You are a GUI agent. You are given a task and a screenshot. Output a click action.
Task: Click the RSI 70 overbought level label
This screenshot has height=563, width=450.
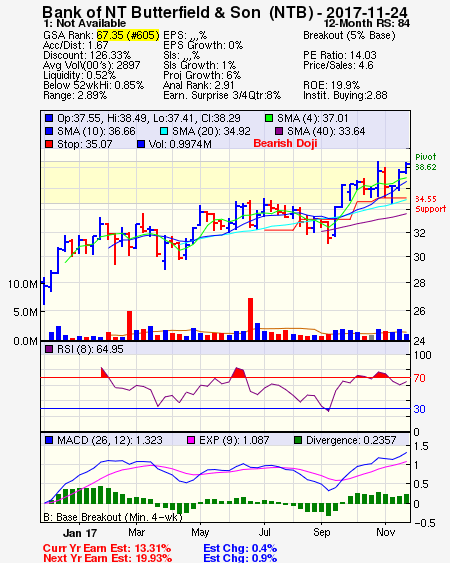point(419,378)
